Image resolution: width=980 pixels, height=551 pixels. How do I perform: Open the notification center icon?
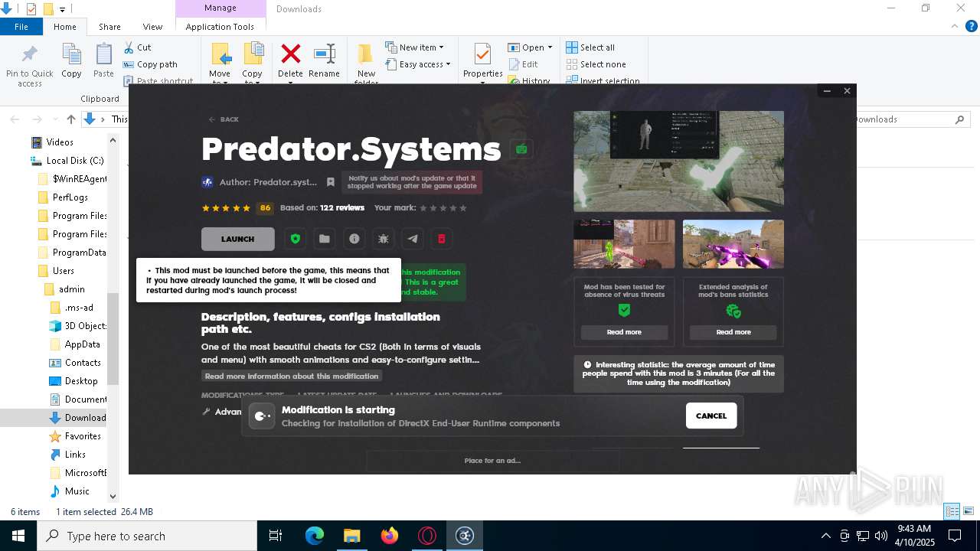[955, 536]
